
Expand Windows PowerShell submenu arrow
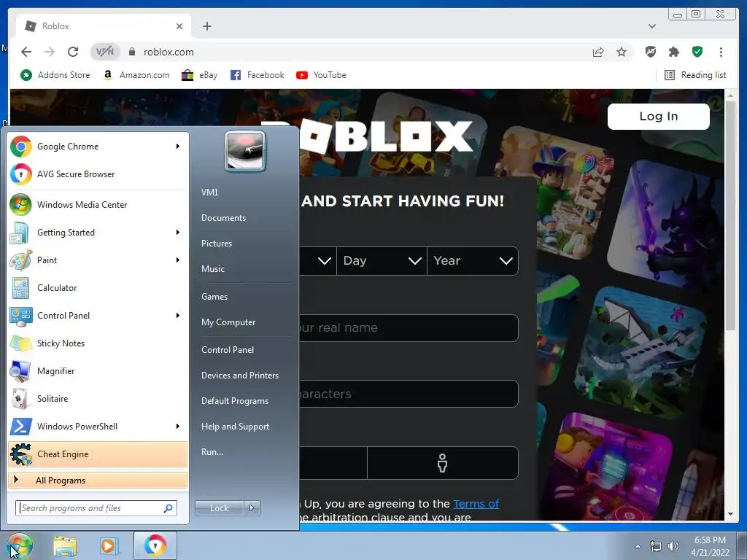click(x=178, y=426)
